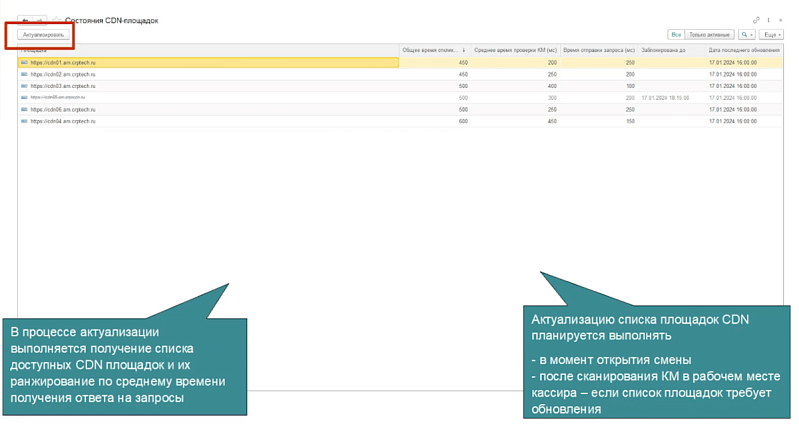Open the Еще menu
Screen dimensions: 799x434
tap(771, 35)
